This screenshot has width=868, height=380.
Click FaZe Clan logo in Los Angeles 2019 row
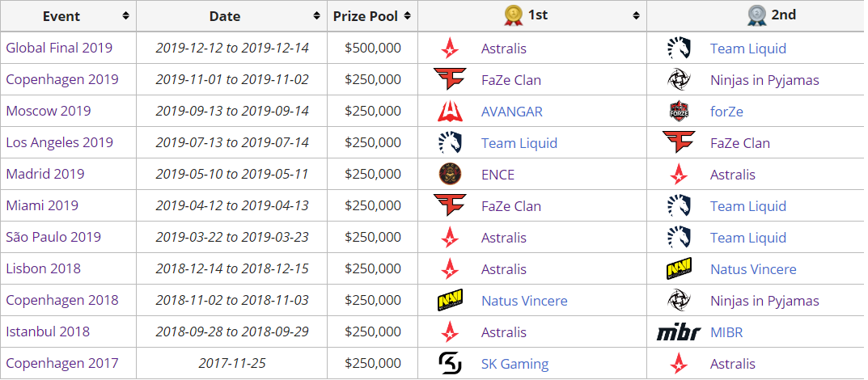[679, 143]
